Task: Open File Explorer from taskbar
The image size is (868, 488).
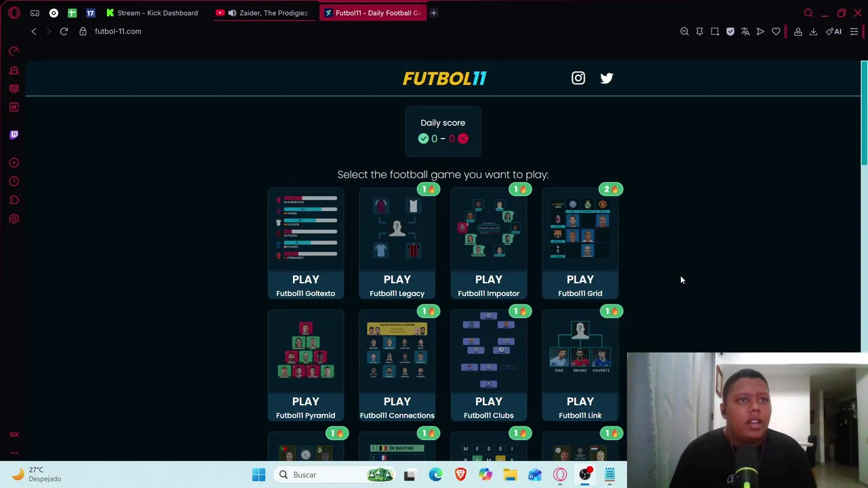Action: point(510,474)
